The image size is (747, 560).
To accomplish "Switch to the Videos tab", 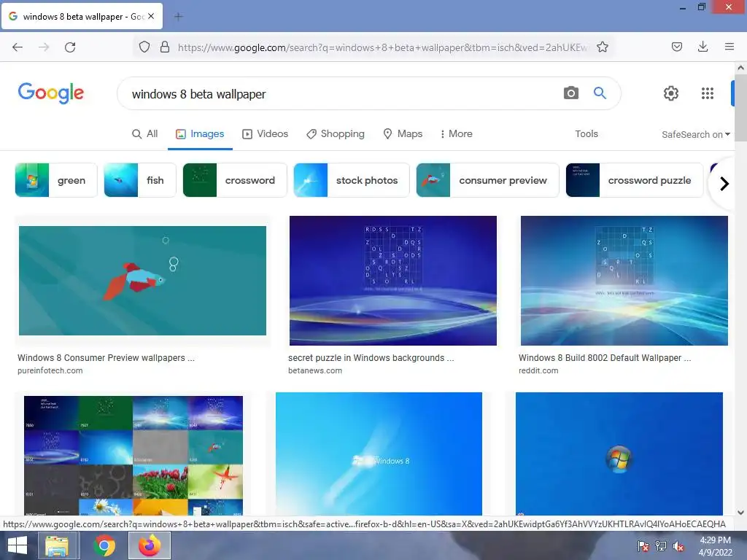I will tap(266, 134).
